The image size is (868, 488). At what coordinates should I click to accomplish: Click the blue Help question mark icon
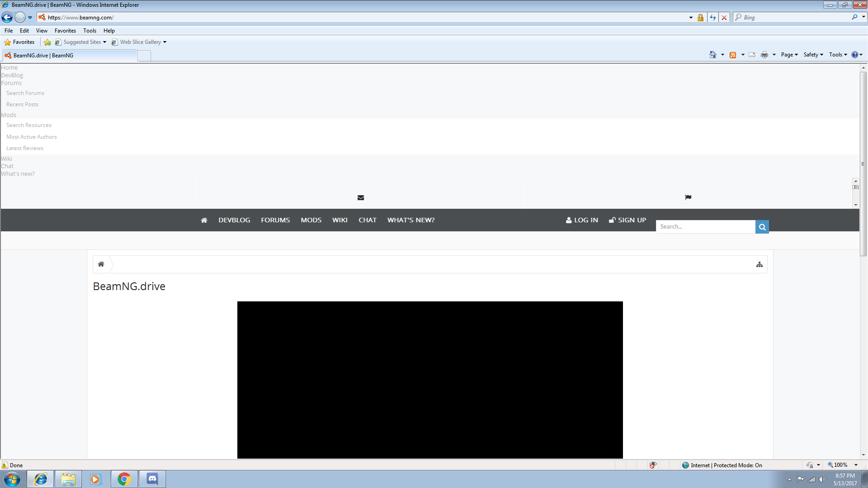pyautogui.click(x=854, y=55)
